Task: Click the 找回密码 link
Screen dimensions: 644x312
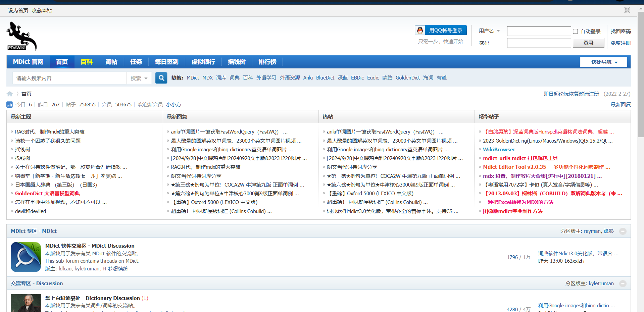Action: (x=621, y=31)
